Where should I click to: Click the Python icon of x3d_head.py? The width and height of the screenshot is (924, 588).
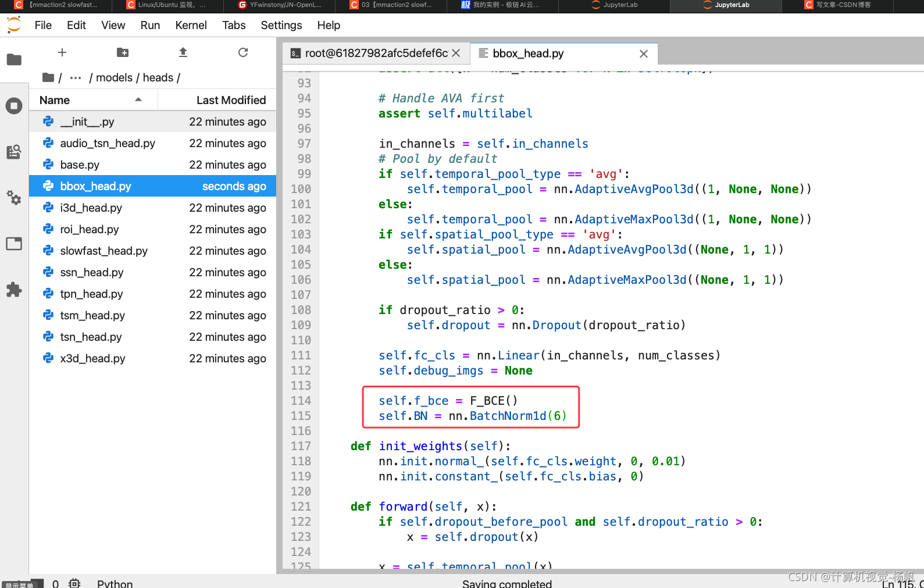click(48, 358)
